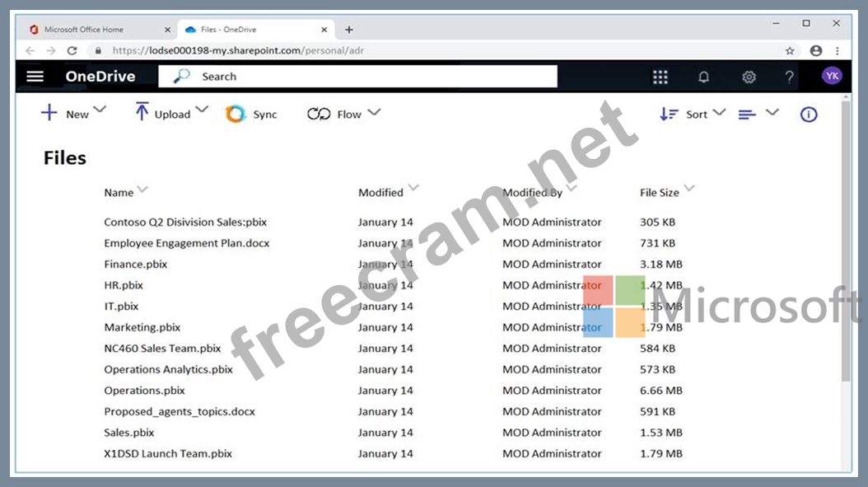
Task: Click the Files page heading
Action: [65, 158]
